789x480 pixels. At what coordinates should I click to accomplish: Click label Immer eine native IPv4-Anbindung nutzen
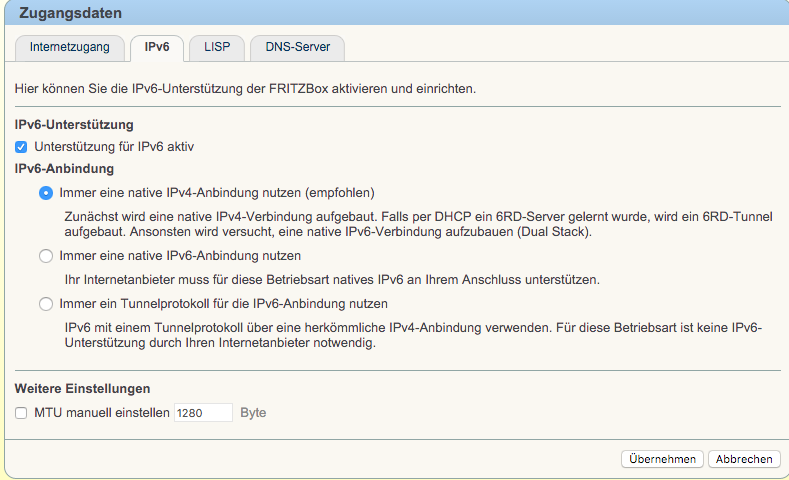tap(217, 193)
